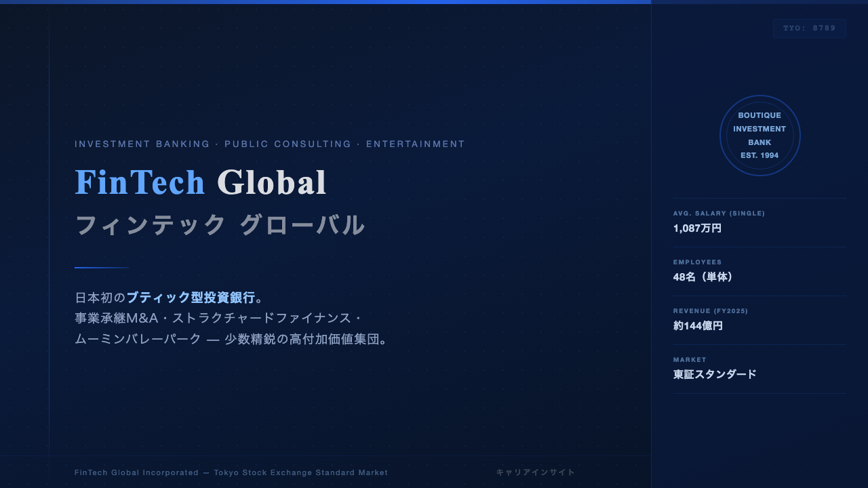Click the Boutique Investment Bank circular badge

click(759, 136)
